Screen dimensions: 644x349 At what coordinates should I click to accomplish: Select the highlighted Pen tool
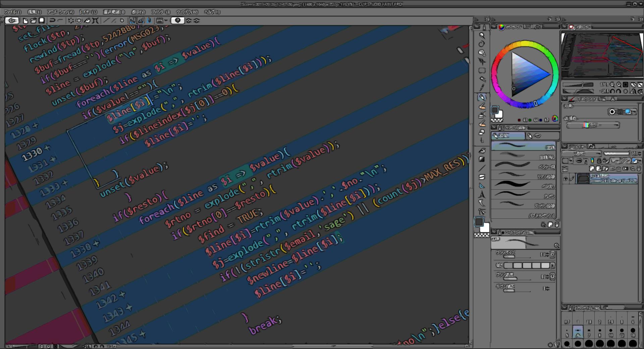(482, 97)
